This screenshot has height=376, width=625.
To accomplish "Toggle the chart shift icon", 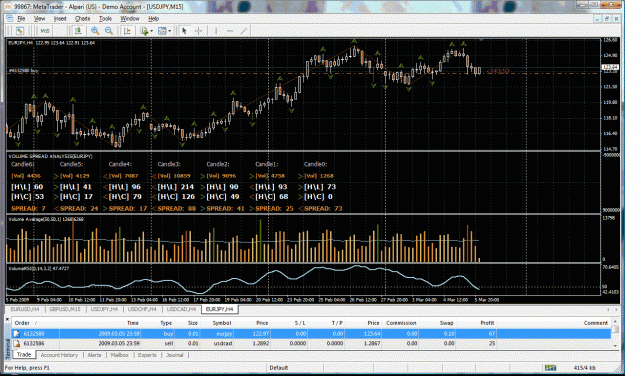I will click(x=127, y=31).
